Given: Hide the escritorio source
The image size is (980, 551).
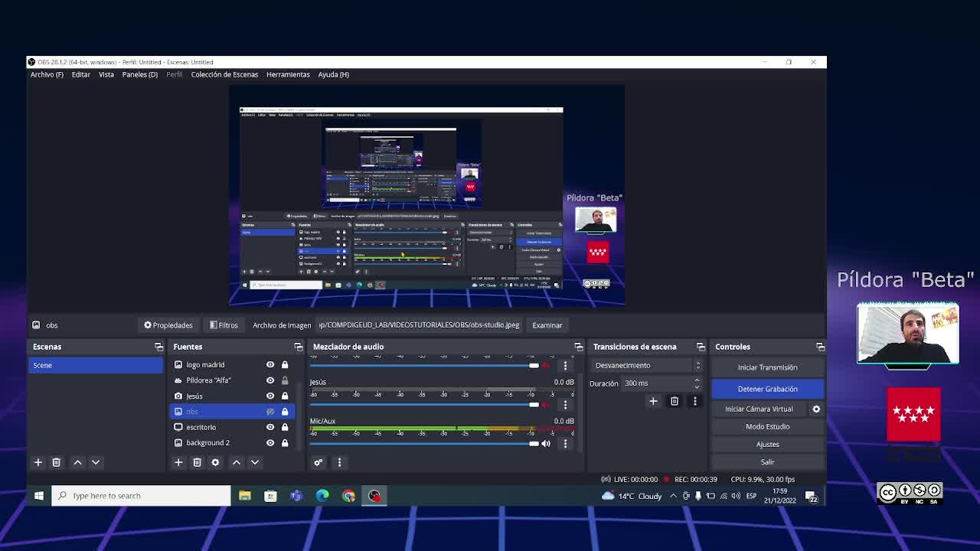Looking at the screenshot, I should (x=270, y=427).
